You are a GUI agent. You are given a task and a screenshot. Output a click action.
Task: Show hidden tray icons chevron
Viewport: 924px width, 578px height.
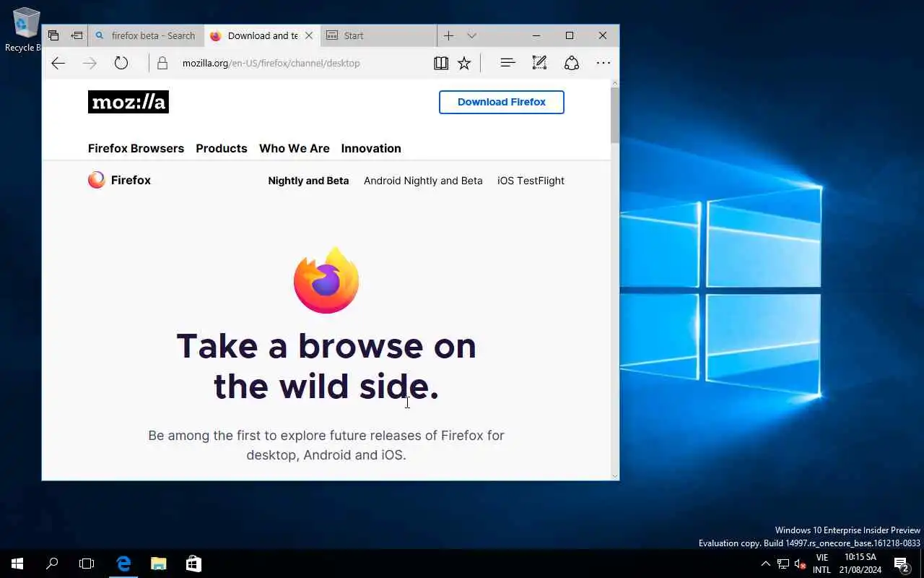coord(766,564)
